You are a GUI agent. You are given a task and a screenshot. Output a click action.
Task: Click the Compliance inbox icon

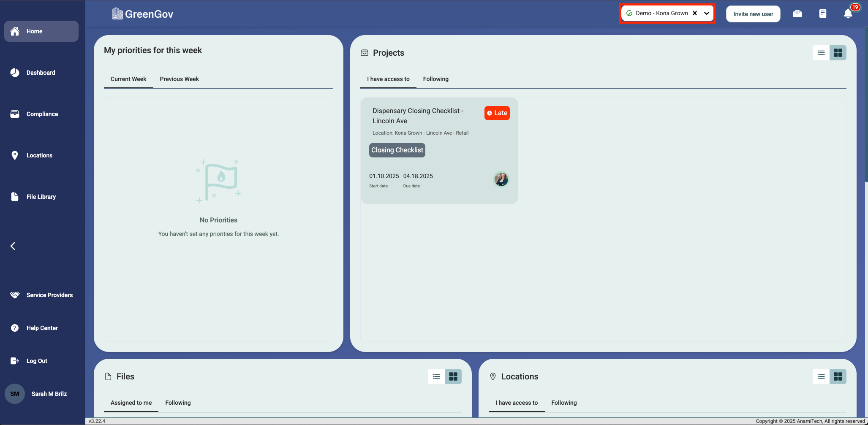click(x=15, y=114)
